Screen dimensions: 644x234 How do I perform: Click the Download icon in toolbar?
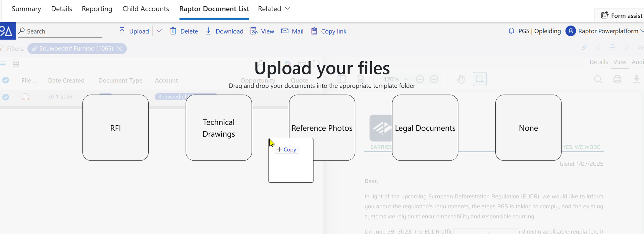(208, 31)
